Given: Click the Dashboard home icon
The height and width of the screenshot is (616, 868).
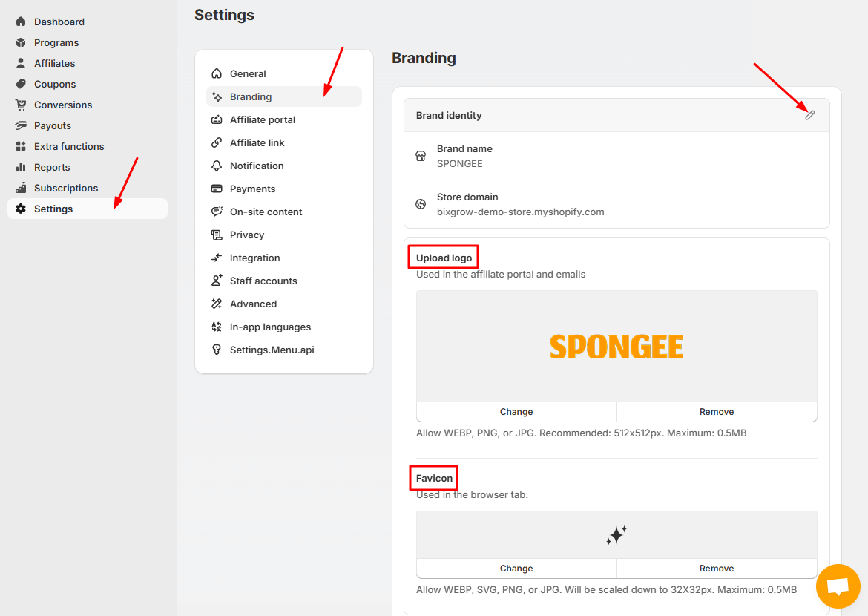Looking at the screenshot, I should click(x=21, y=22).
